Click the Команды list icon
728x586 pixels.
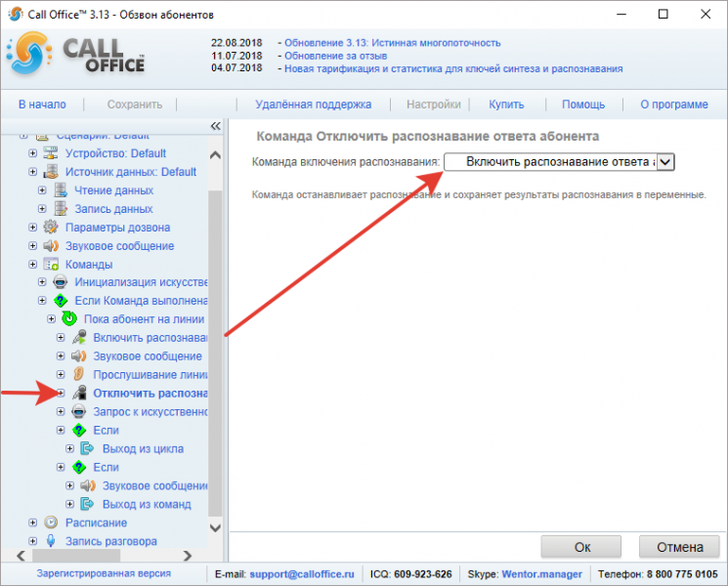[x=50, y=264]
